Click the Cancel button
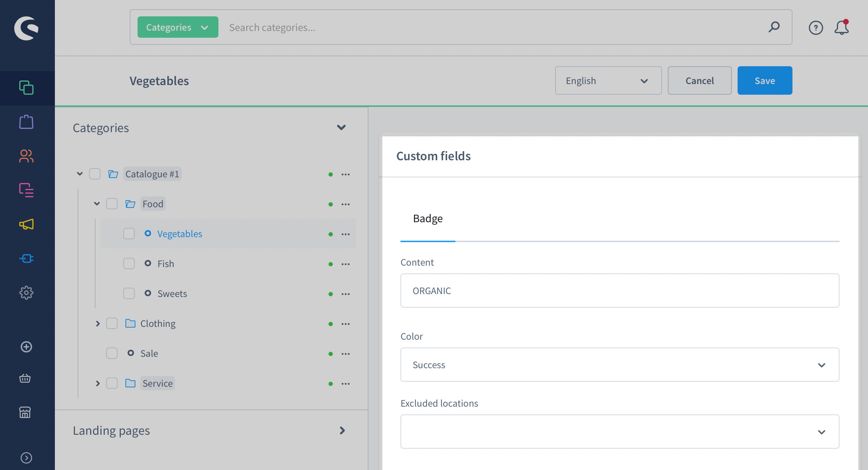 pos(699,80)
